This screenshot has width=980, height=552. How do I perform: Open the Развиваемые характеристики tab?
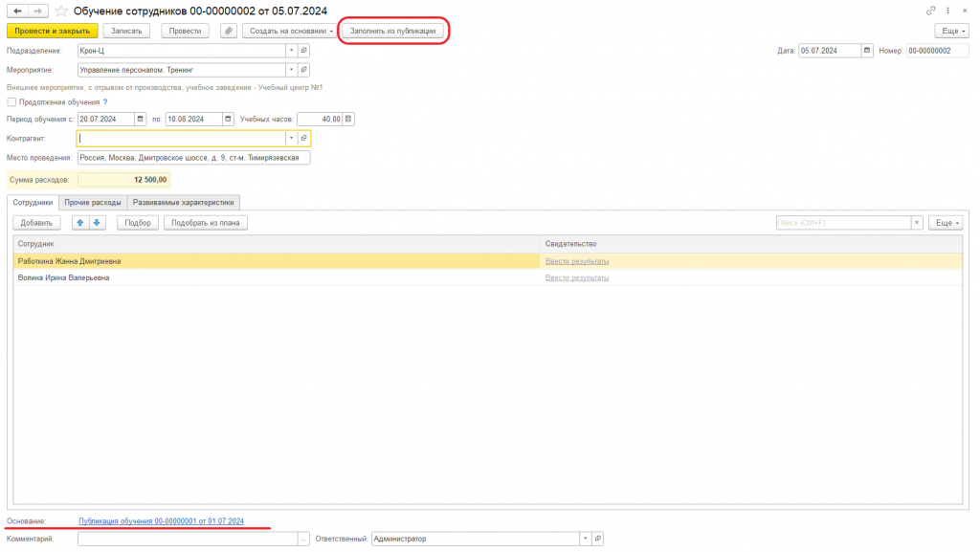183,202
